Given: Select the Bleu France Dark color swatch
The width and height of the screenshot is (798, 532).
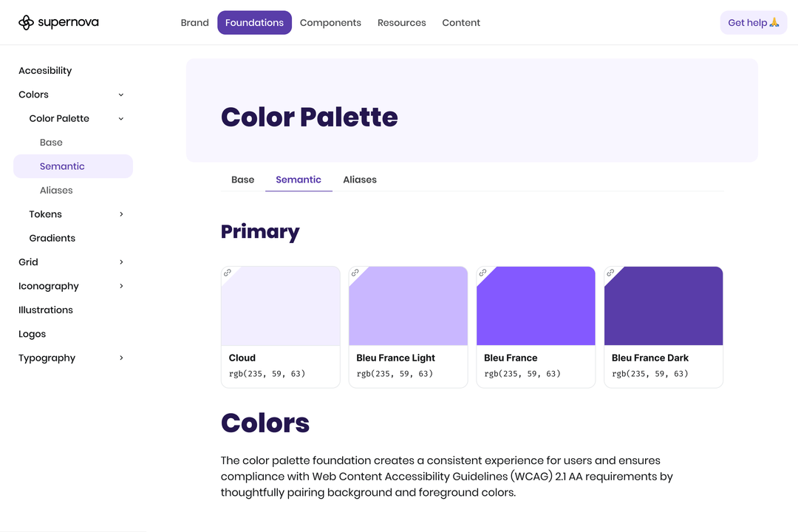Looking at the screenshot, I should click(x=663, y=305).
